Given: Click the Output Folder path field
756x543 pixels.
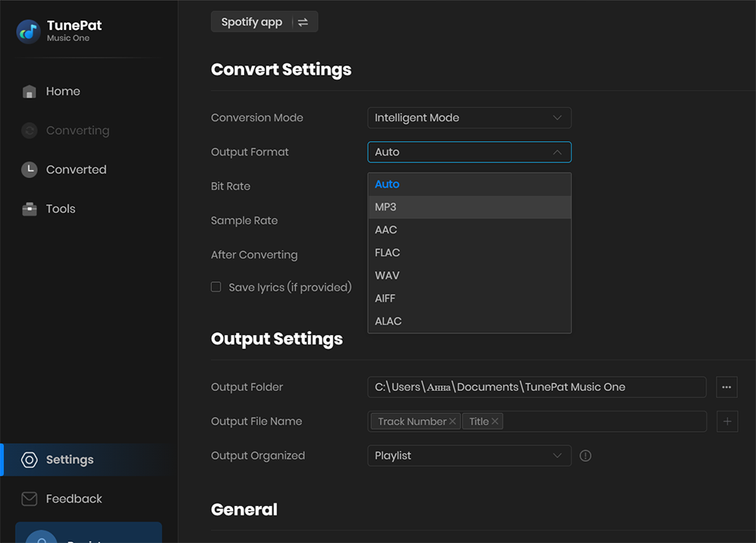Looking at the screenshot, I should coord(536,387).
